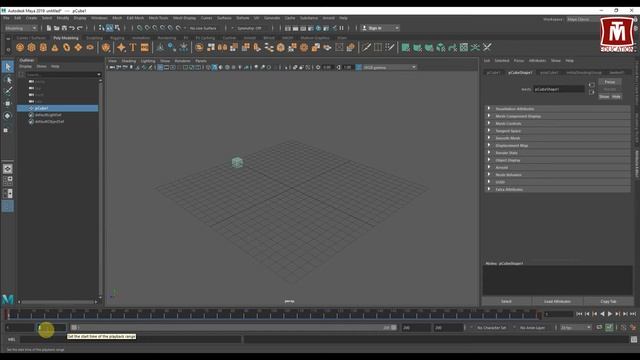Open the viewport Lighting menu
This screenshot has height=360, width=640.
pyautogui.click(x=148, y=61)
